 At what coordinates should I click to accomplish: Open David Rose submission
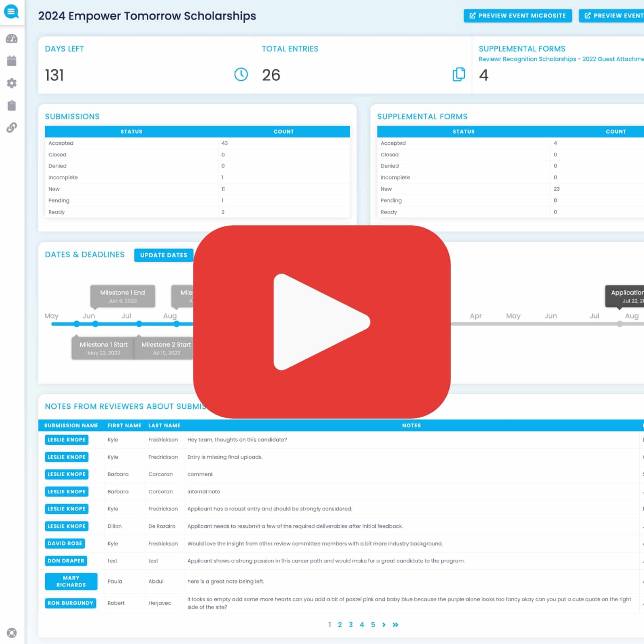(65, 543)
